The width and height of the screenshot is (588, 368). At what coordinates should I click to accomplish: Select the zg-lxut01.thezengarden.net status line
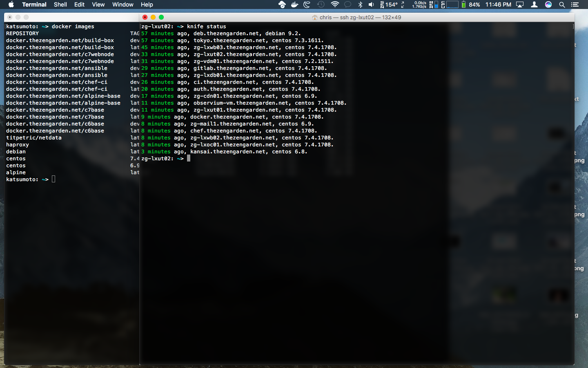239,110
